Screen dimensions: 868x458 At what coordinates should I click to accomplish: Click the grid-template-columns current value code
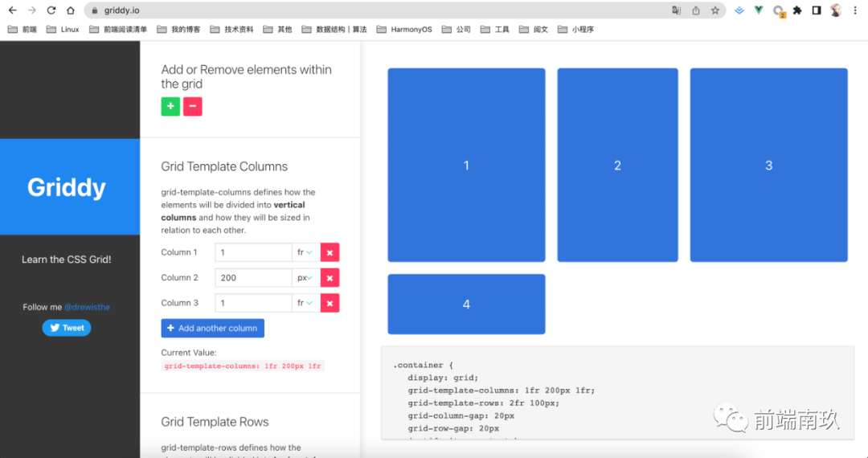243,366
